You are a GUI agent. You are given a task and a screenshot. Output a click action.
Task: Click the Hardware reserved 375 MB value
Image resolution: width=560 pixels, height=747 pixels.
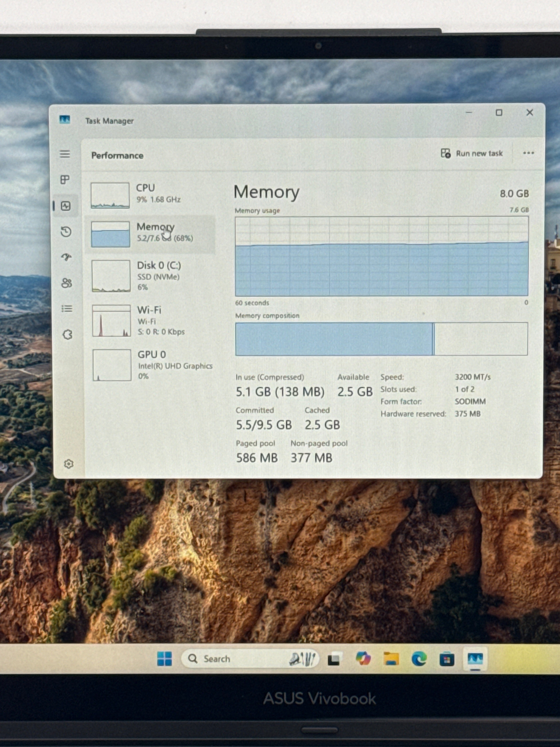468,414
